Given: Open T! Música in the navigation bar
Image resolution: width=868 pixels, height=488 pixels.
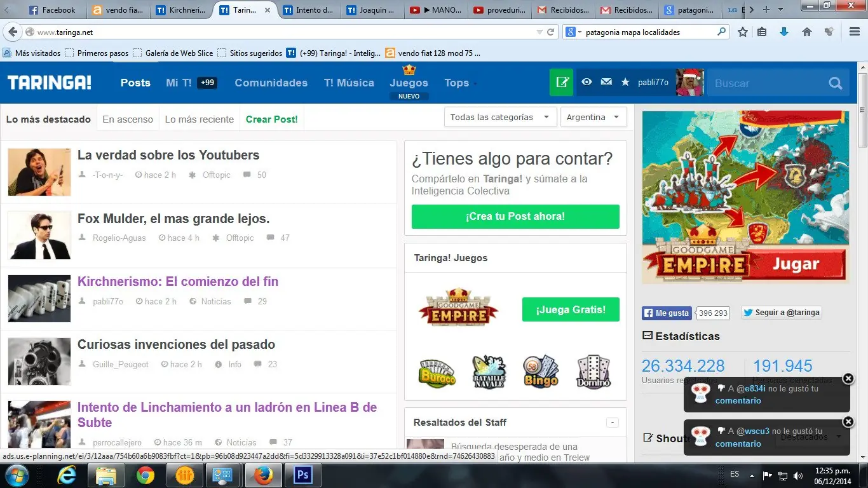Looking at the screenshot, I should click(349, 83).
